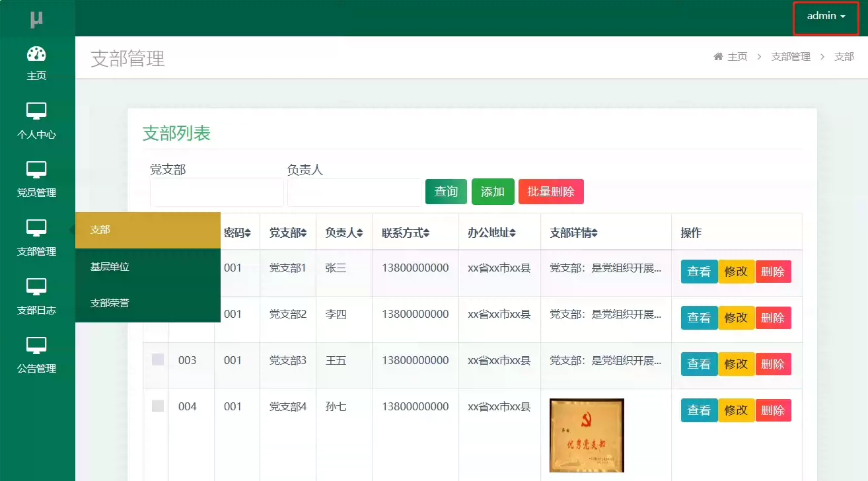Delete 党支部2 row with 删除
Image resolution: width=868 pixels, height=481 pixels.
(x=773, y=318)
